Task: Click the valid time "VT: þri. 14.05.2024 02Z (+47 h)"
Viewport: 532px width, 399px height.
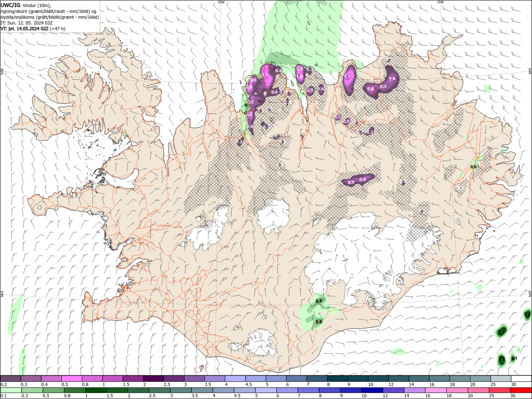Action: pyautogui.click(x=34, y=29)
